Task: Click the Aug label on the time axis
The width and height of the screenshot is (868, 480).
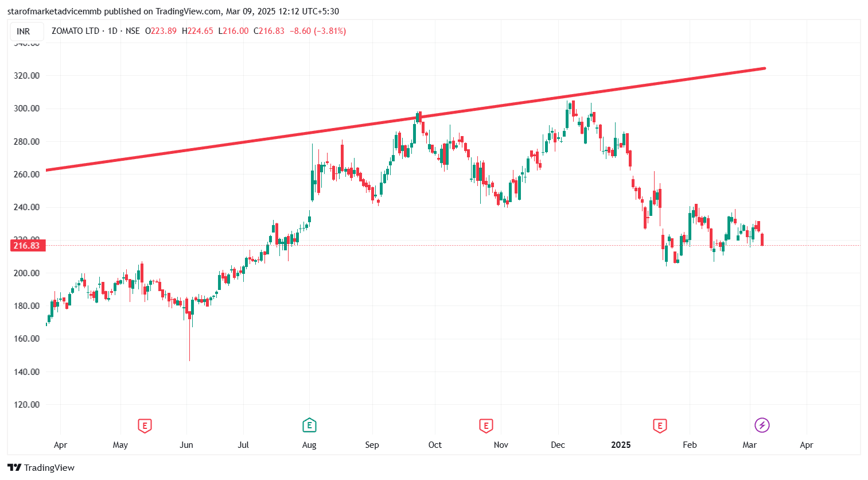Action: coord(309,445)
